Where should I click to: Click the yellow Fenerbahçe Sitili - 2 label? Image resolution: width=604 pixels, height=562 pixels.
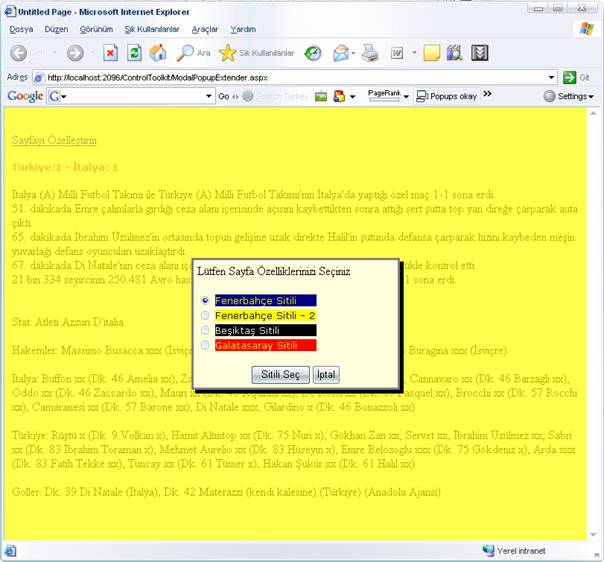click(266, 316)
